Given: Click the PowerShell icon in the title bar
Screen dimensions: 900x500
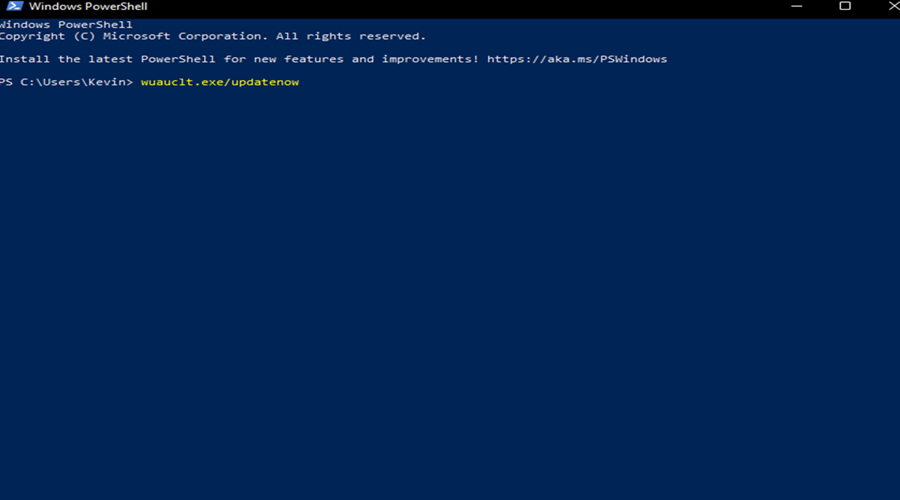Looking at the screenshot, I should 14,6.
